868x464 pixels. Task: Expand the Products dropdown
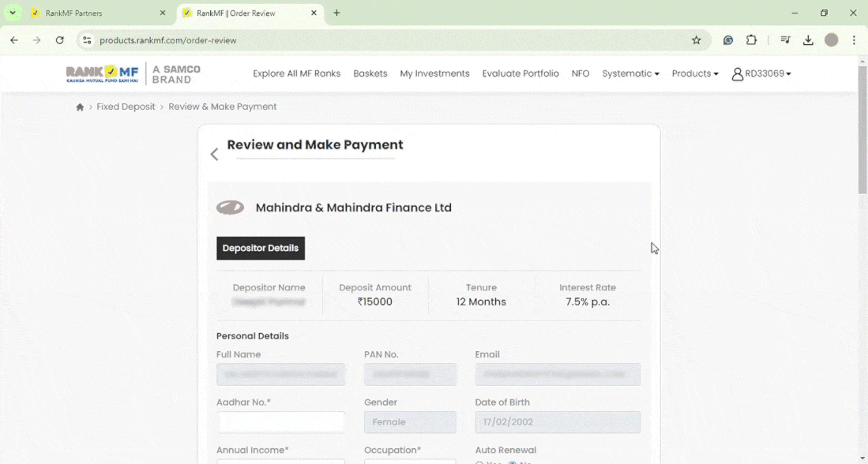(x=695, y=73)
